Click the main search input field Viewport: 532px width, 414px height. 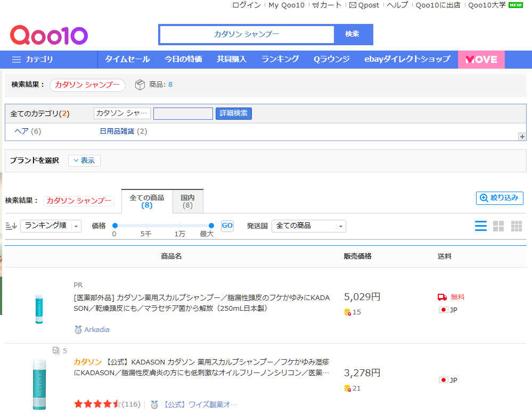pos(247,34)
